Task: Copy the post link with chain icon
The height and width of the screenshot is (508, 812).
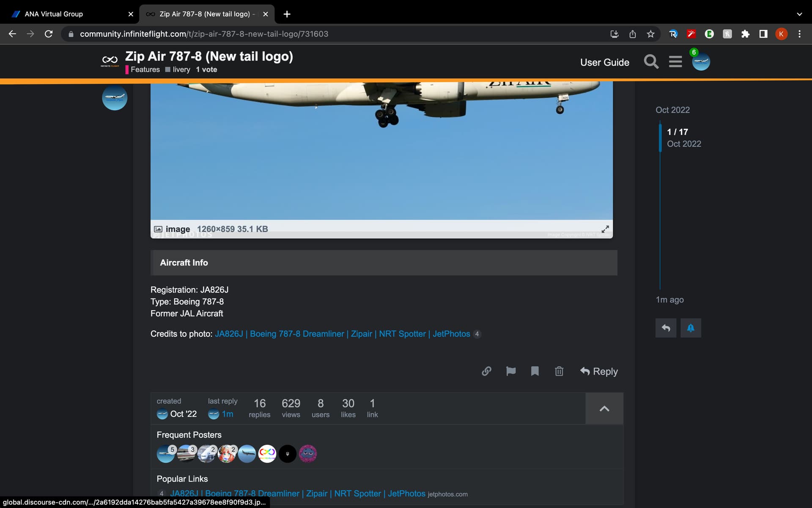Action: 486,371
